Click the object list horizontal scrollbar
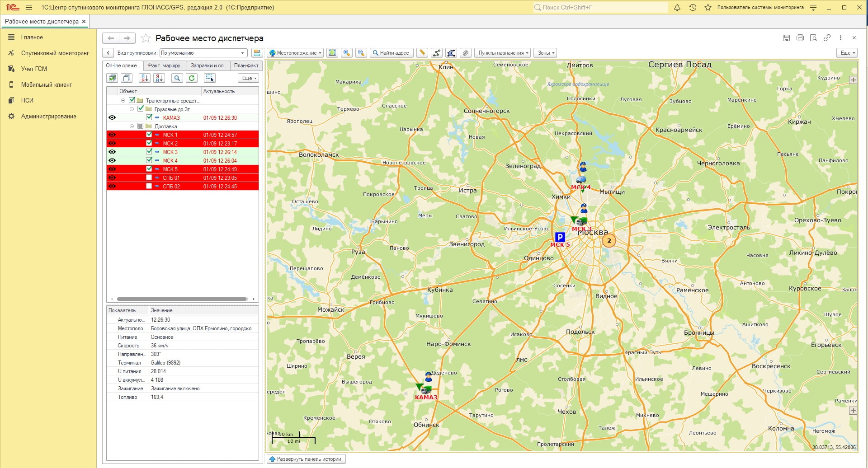Image resolution: width=868 pixels, height=468 pixels. coord(182,299)
